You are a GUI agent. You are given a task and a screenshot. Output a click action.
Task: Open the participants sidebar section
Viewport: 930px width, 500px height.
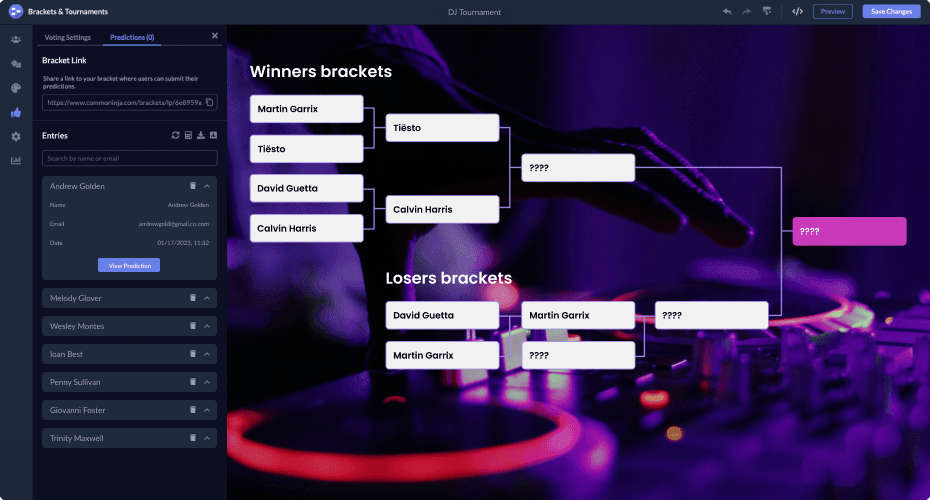[16, 40]
